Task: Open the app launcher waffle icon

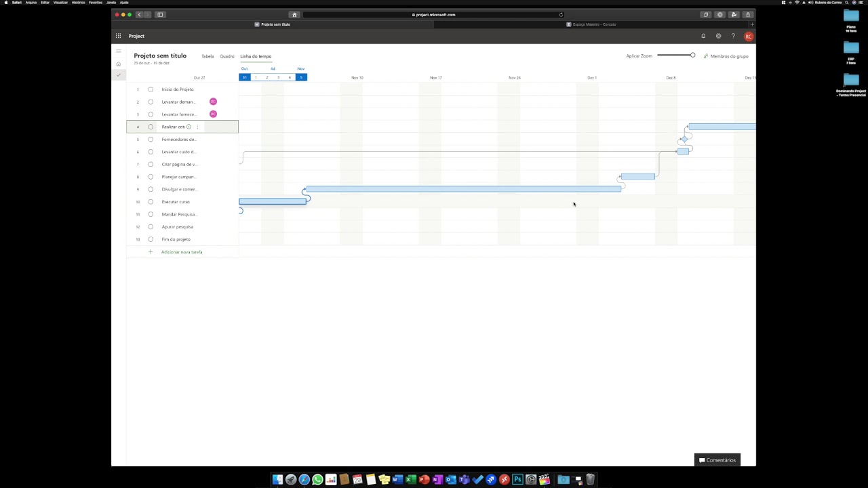Action: pyautogui.click(x=118, y=36)
